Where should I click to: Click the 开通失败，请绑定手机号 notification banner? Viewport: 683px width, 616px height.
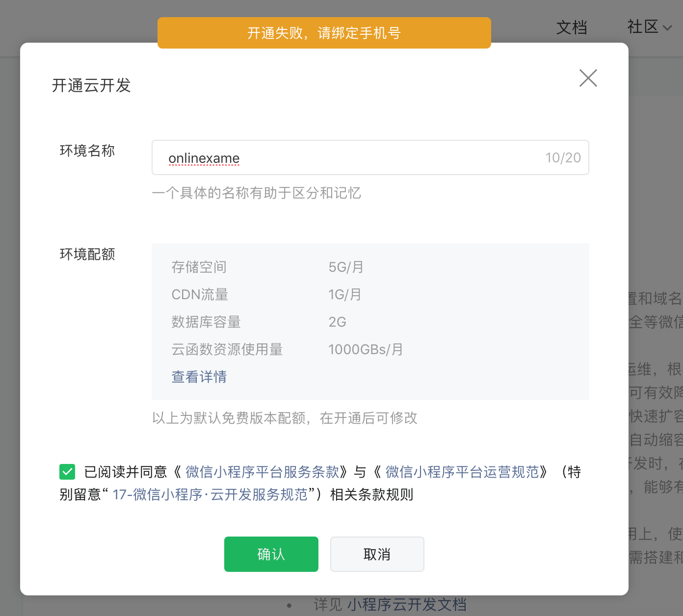[324, 33]
